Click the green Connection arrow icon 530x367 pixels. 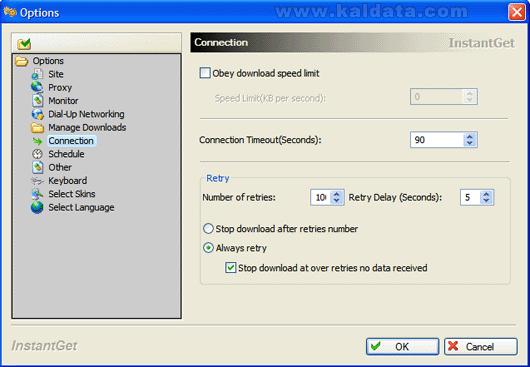coord(37,141)
